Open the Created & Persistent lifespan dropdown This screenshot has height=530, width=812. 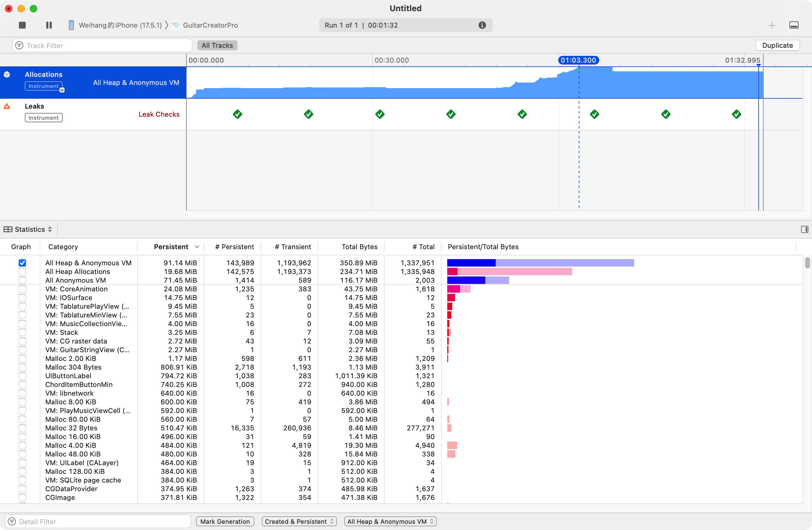tap(299, 521)
